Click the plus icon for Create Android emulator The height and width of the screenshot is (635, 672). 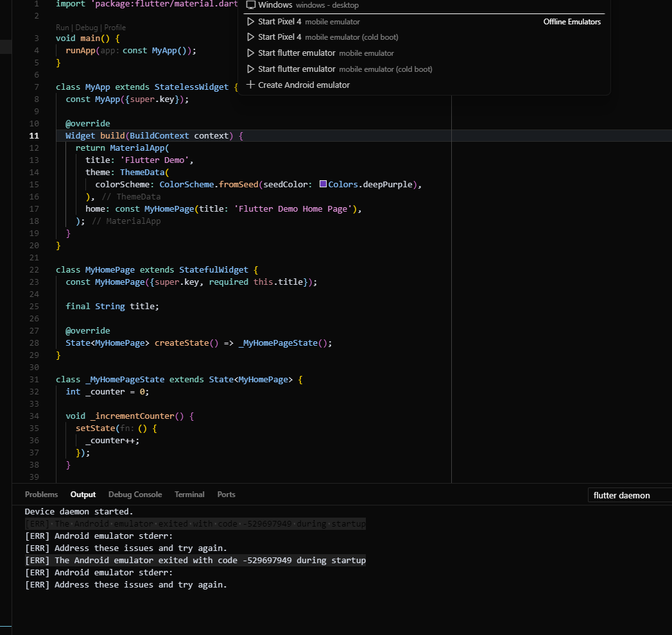coord(251,85)
